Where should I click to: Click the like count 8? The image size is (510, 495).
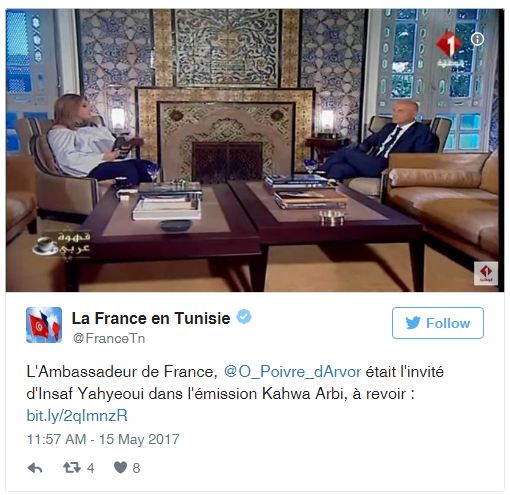[136, 468]
